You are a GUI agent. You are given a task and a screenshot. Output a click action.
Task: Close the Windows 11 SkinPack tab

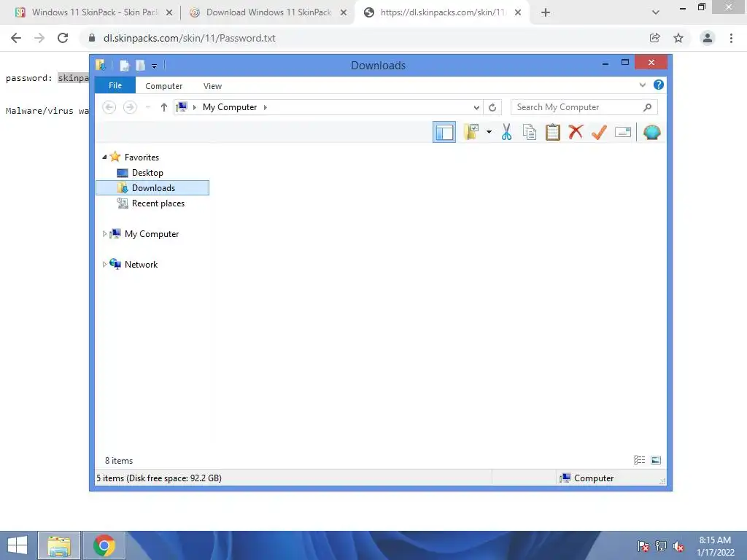point(169,13)
